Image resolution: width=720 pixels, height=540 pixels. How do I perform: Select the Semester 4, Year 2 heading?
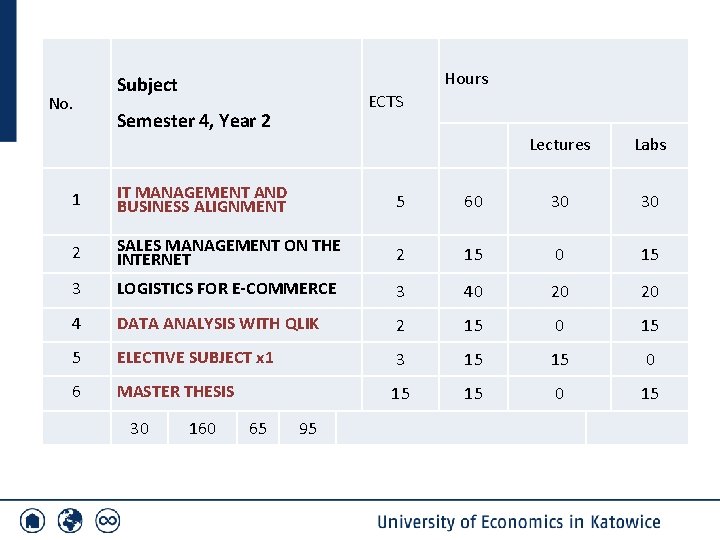194,121
